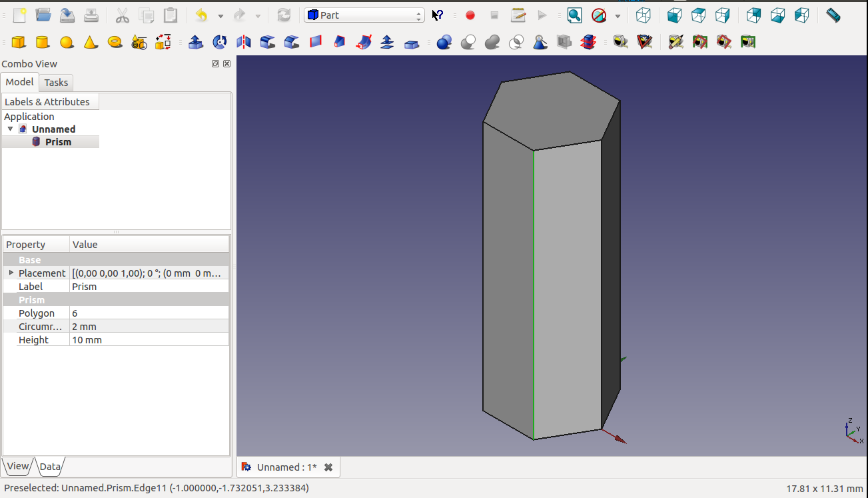
Task: Click the Fit All view icon
Action: pyautogui.click(x=574, y=15)
